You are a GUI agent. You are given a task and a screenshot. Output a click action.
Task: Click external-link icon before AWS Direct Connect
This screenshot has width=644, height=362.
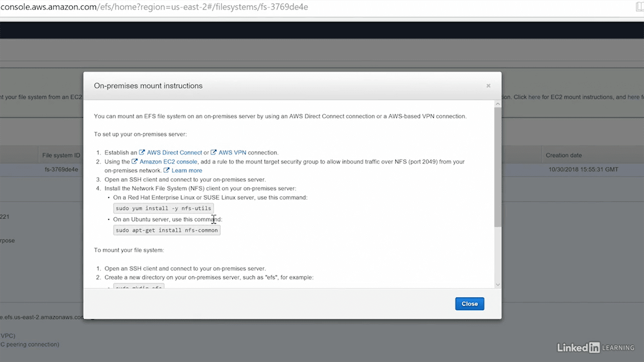[142, 153]
